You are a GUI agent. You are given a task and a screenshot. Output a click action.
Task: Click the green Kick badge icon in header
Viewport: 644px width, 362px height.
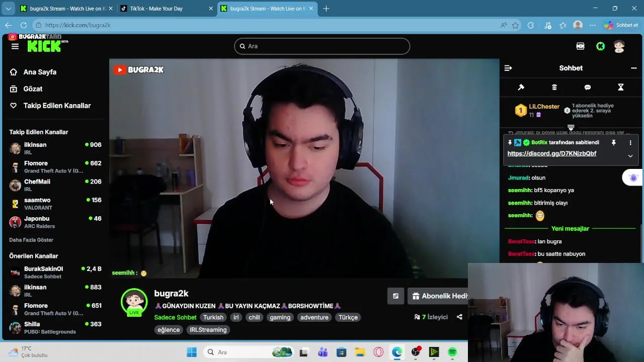[600, 46]
